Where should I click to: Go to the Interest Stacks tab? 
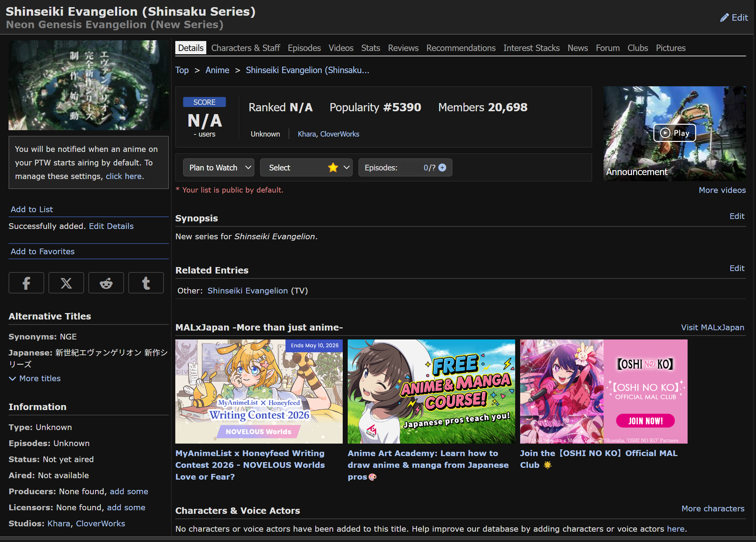(531, 48)
